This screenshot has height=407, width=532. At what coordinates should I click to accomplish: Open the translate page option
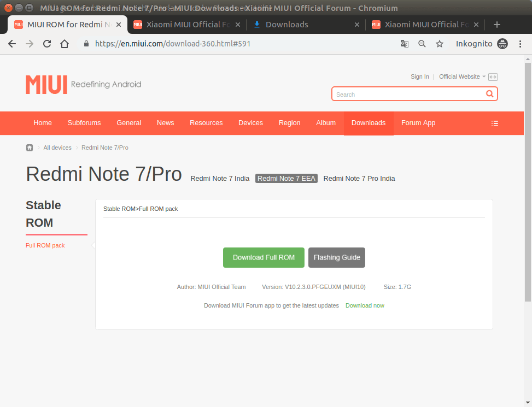pyautogui.click(x=404, y=44)
